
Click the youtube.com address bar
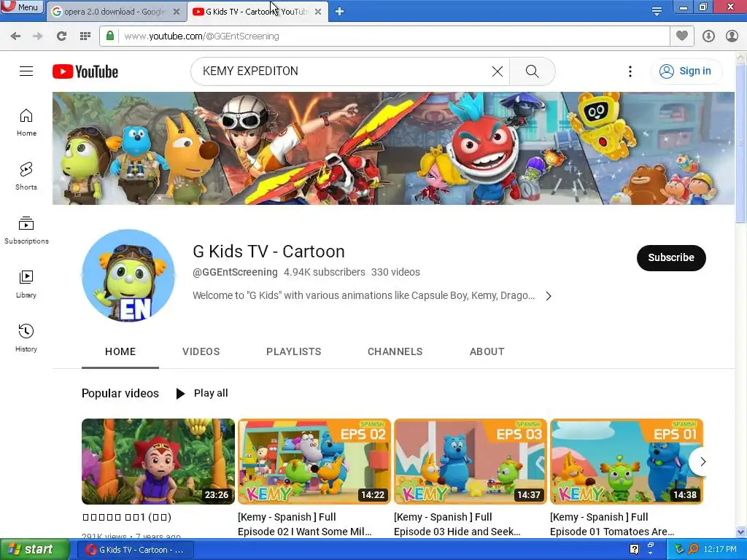pos(384,36)
